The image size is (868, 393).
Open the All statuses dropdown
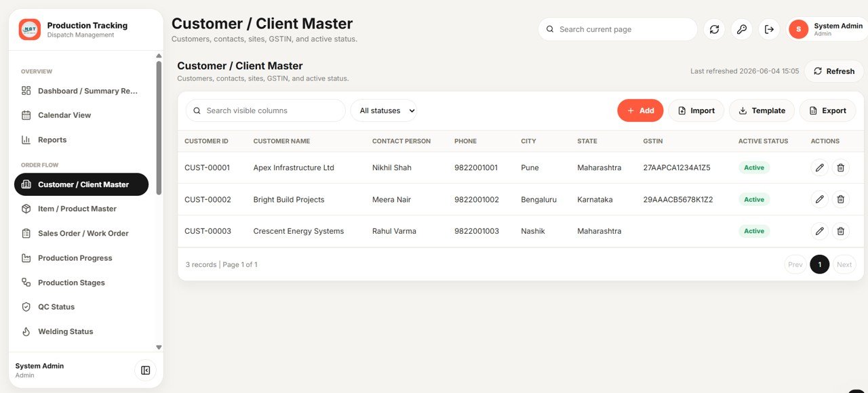click(384, 110)
